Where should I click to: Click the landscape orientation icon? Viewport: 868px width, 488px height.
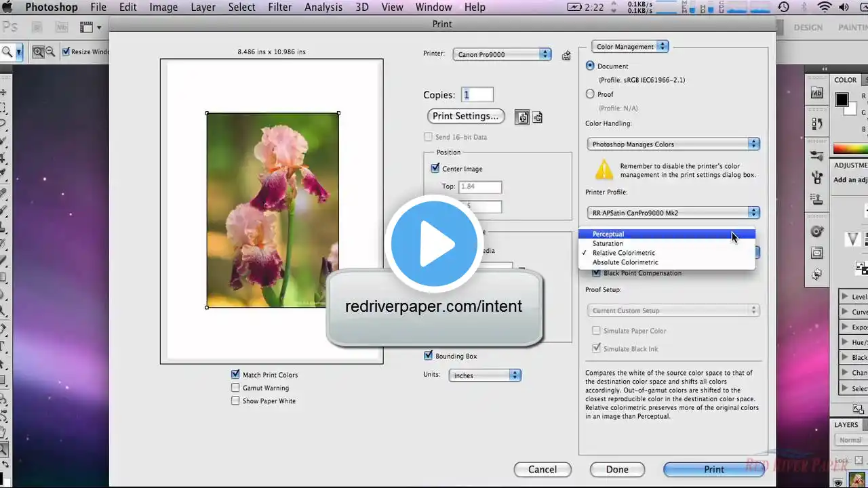pos(537,117)
